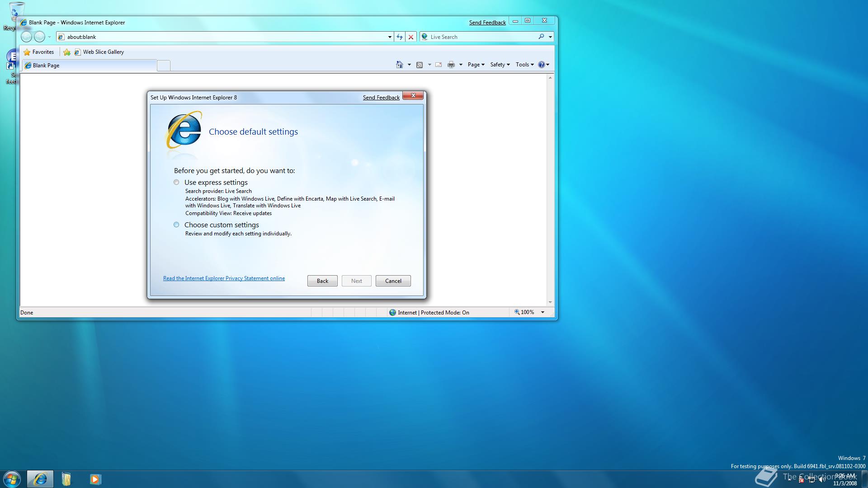
Task: Open the Page menu
Action: 476,65
